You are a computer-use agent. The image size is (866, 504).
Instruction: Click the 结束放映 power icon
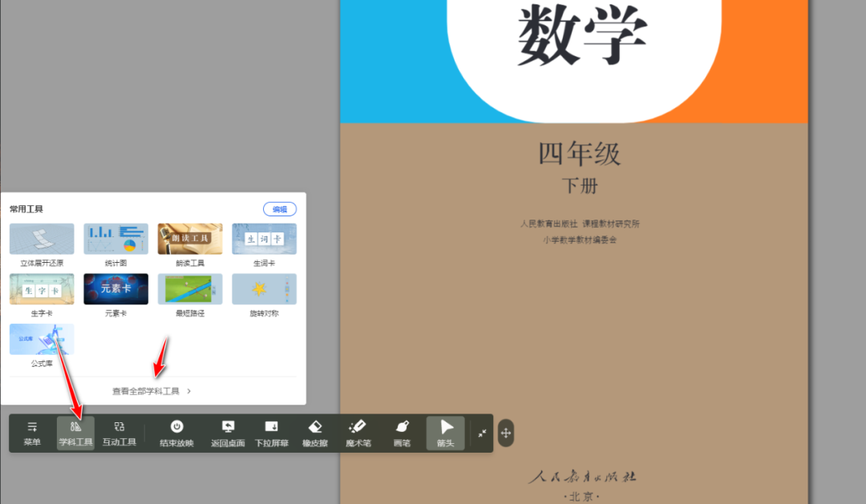click(176, 426)
